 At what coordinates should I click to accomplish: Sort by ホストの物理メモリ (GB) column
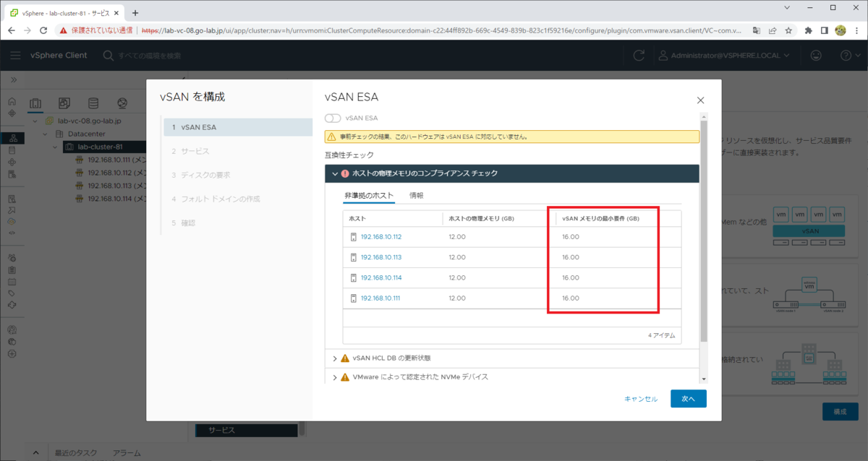point(482,218)
